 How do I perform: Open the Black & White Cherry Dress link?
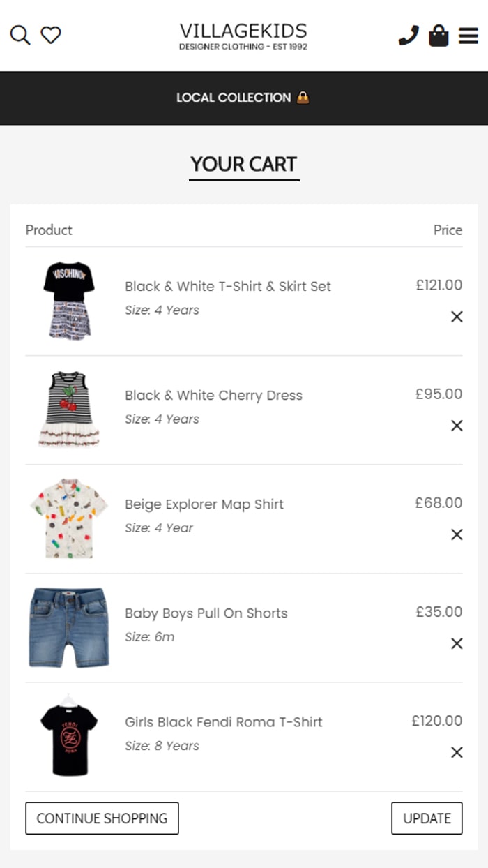point(213,396)
